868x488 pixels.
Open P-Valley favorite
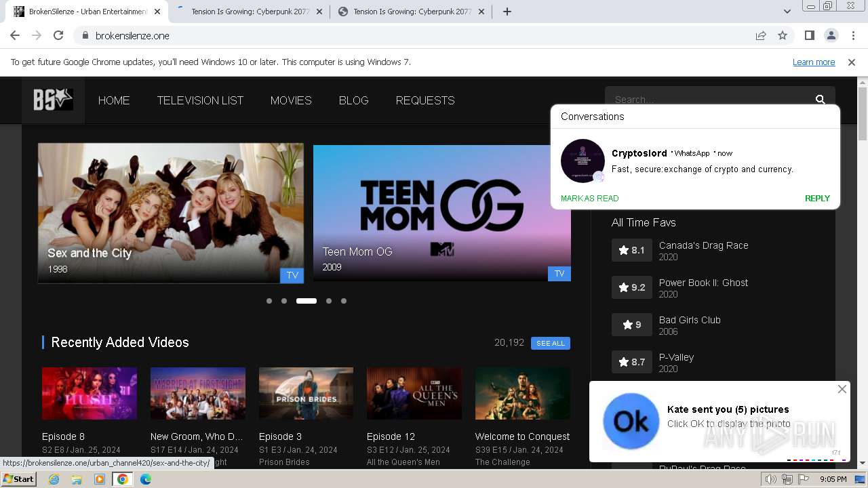click(x=676, y=357)
